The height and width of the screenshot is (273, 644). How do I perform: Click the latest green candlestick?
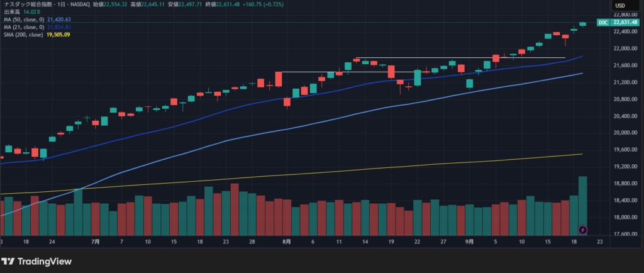point(582,24)
